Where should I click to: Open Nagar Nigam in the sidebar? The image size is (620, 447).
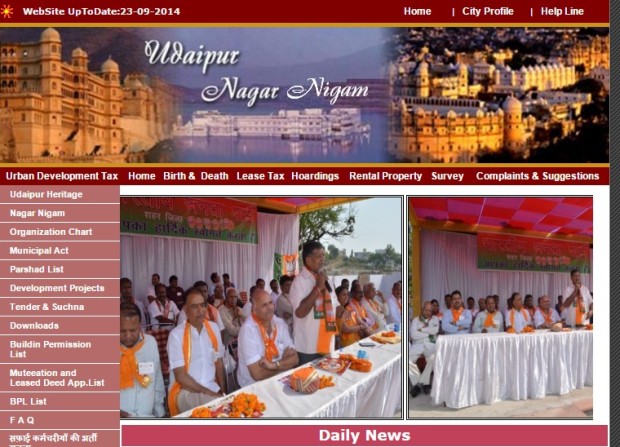[60, 213]
